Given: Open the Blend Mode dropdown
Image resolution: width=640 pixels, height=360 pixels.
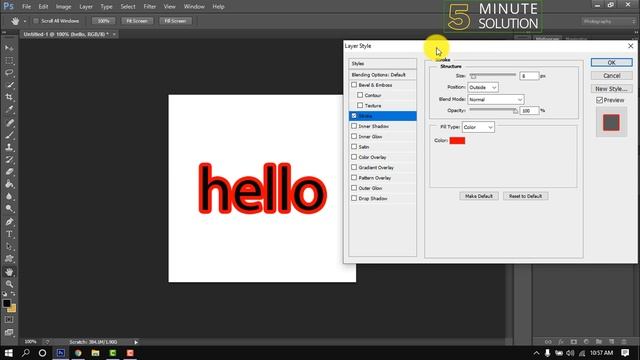Looking at the screenshot, I should pyautogui.click(x=496, y=100).
